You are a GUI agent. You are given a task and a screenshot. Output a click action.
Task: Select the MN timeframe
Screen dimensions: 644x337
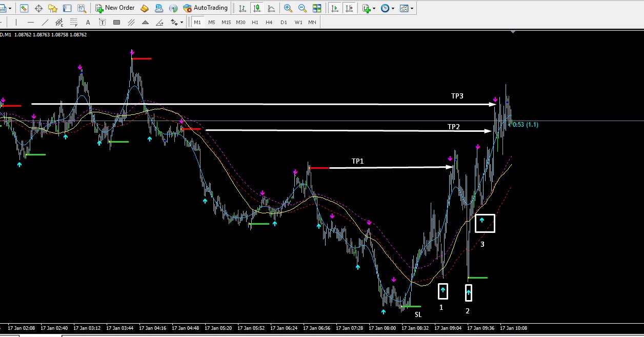point(312,23)
